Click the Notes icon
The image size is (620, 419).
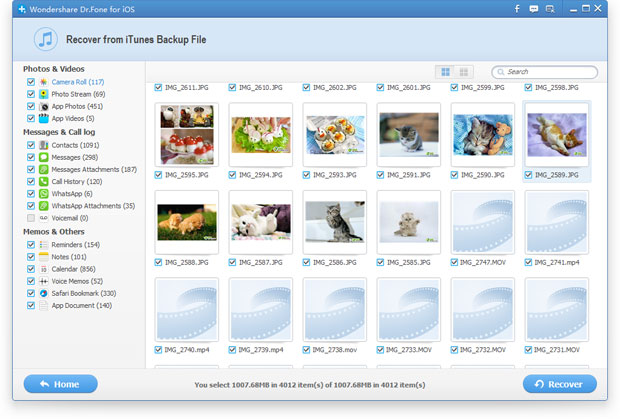pos(43,257)
